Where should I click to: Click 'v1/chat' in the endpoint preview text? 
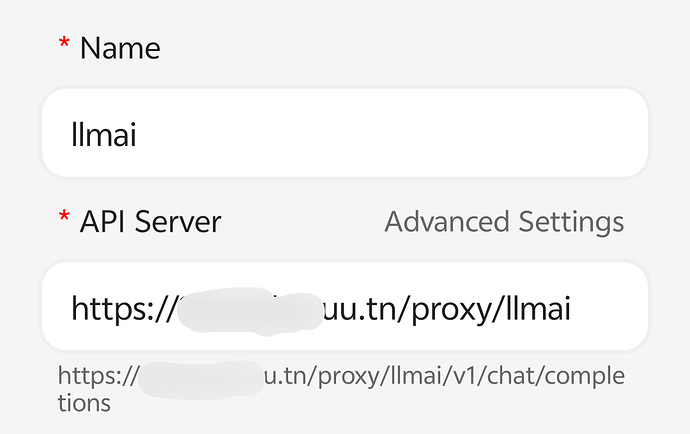point(477,378)
